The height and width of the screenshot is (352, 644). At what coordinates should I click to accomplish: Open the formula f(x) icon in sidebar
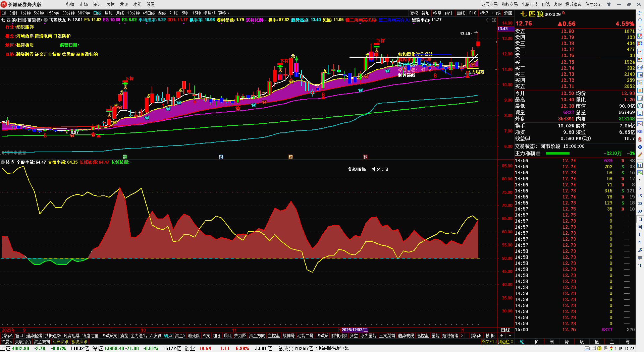tap(640, 106)
